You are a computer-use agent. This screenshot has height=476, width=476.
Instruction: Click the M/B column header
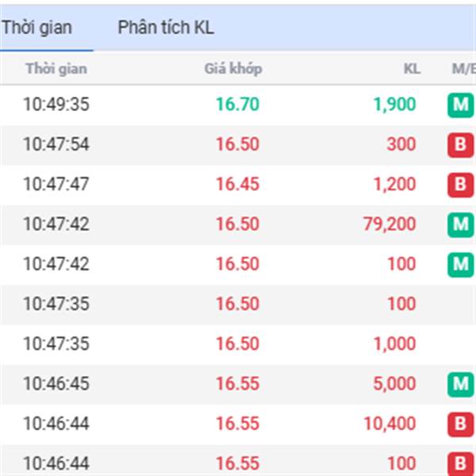coord(463,69)
